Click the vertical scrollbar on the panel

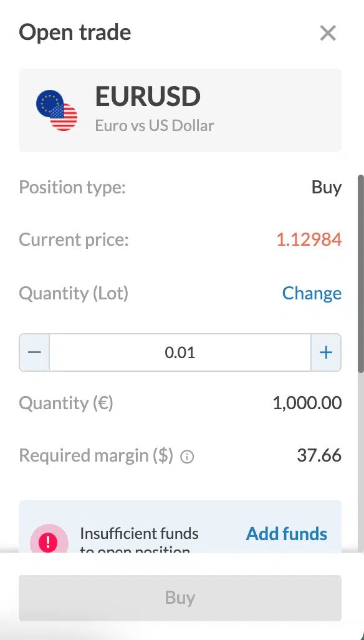click(x=360, y=273)
